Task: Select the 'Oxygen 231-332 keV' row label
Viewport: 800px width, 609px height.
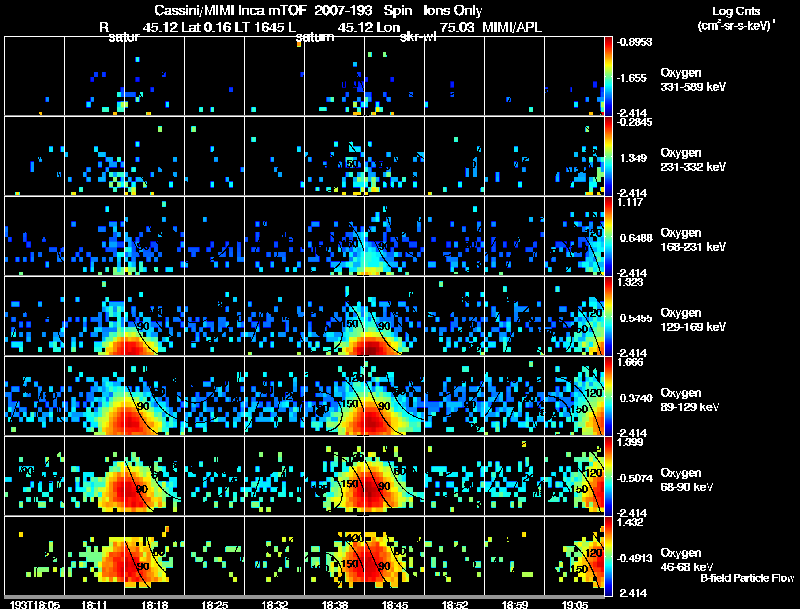Action: pos(693,160)
